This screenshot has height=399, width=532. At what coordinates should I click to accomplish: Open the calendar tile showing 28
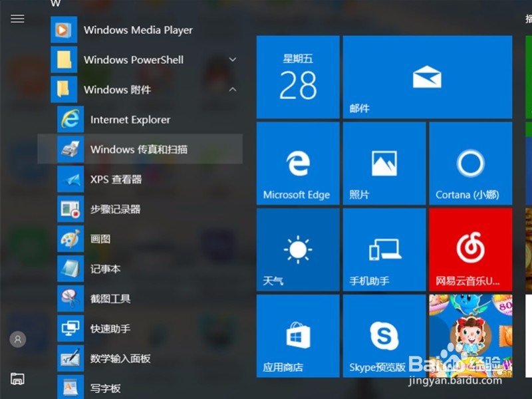point(298,77)
